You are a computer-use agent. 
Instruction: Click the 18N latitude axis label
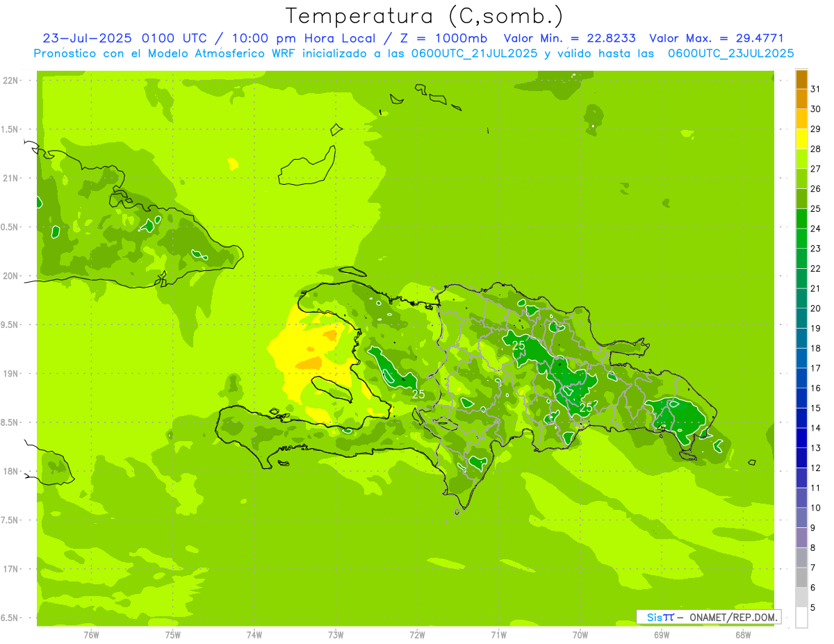[10, 472]
